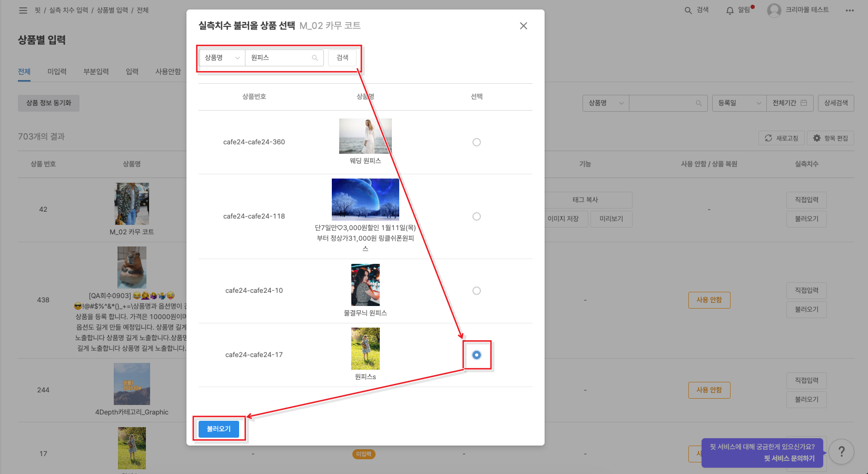This screenshot has width=868, height=474.
Task: Click the 검색 button in the modal
Action: [342, 58]
